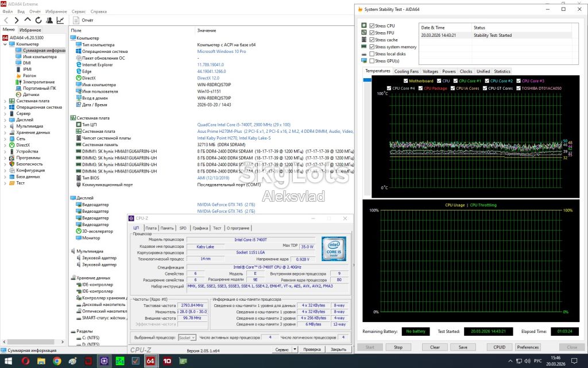This screenshot has height=368, width=588.
Task: Select the Разгон flame icon in tree
Action: [18, 75]
